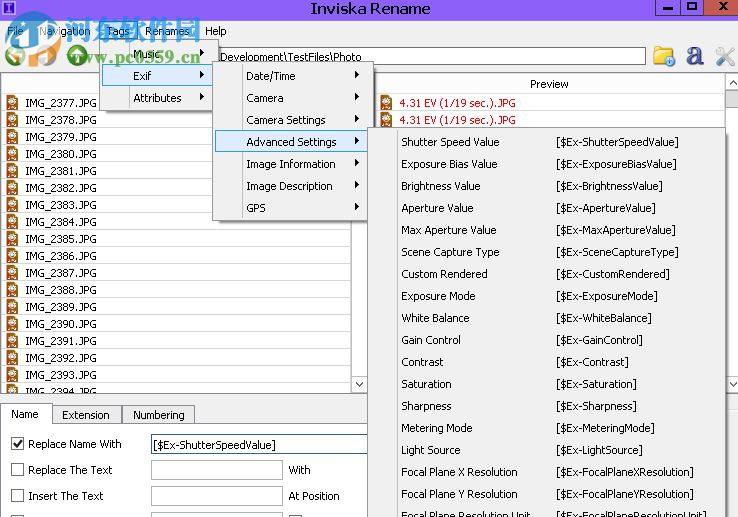This screenshot has height=517, width=738.
Task: Click the green up-directory arrow icon
Action: pos(77,56)
